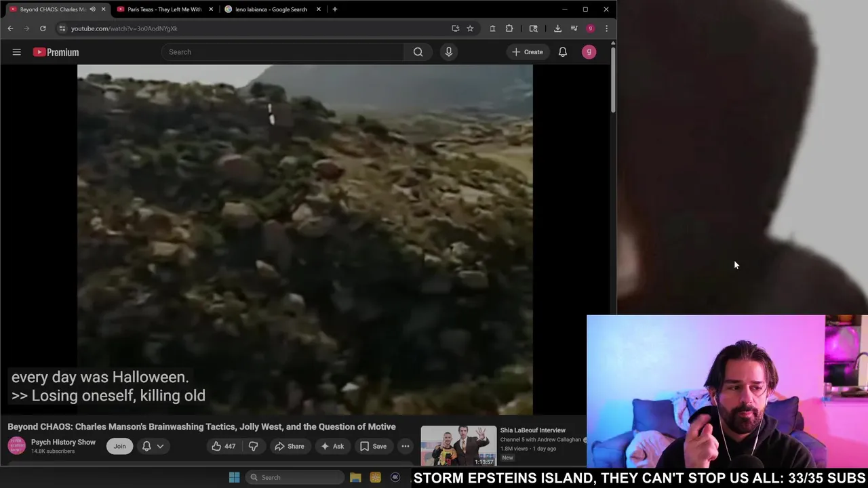Open Chrome three-dot menu

point(606,28)
